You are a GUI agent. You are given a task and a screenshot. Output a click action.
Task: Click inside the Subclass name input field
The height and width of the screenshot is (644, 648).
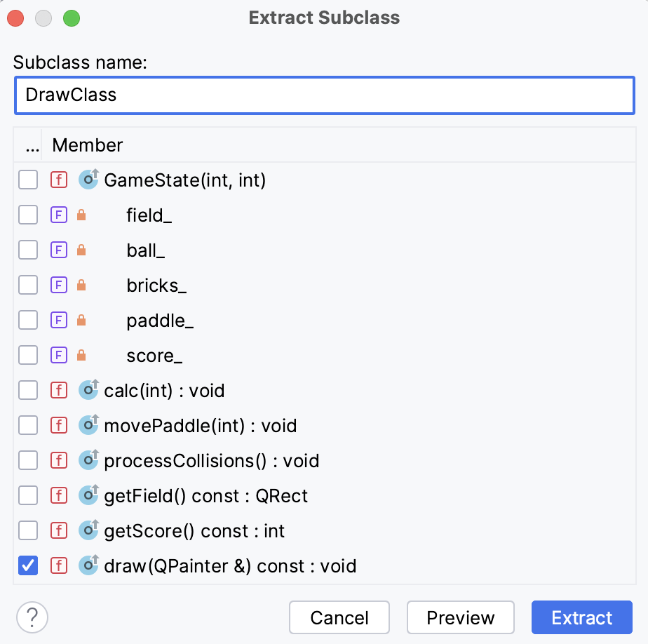323,95
